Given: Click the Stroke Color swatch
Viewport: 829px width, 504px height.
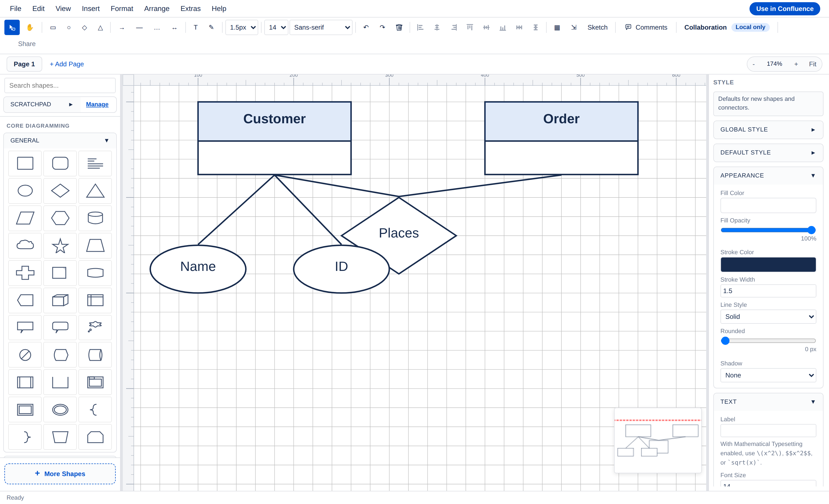Looking at the screenshot, I should click(768, 265).
